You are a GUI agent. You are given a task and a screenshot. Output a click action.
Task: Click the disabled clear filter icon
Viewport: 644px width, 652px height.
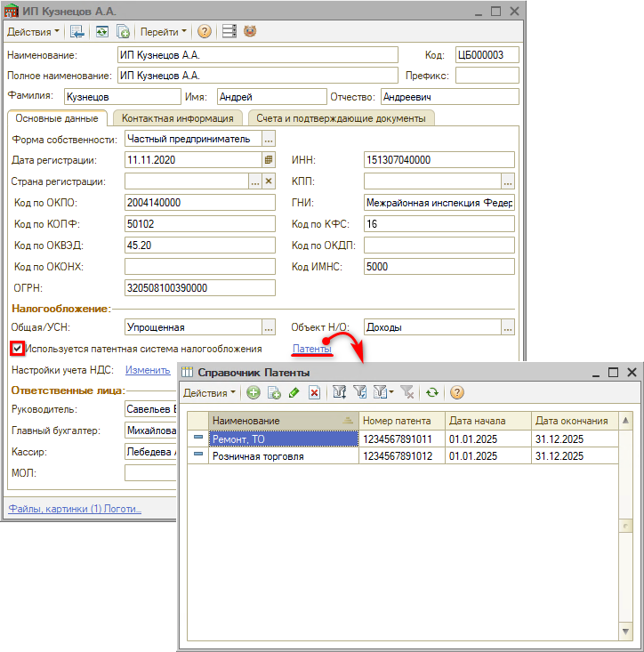click(407, 392)
